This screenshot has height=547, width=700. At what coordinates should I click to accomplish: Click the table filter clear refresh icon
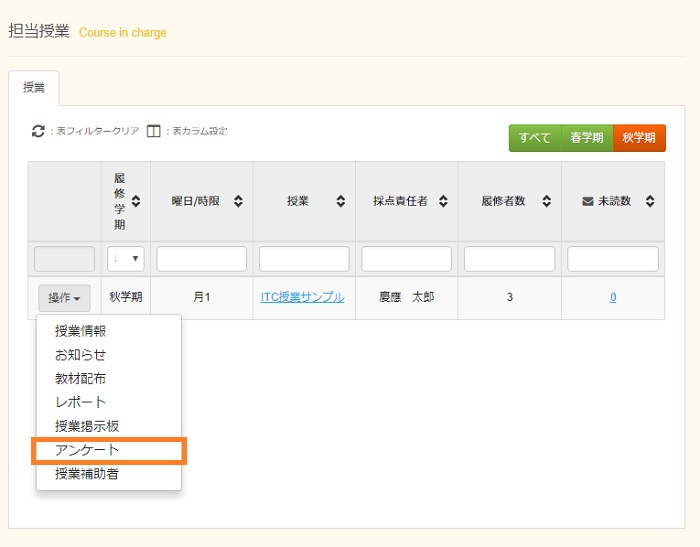(39, 131)
